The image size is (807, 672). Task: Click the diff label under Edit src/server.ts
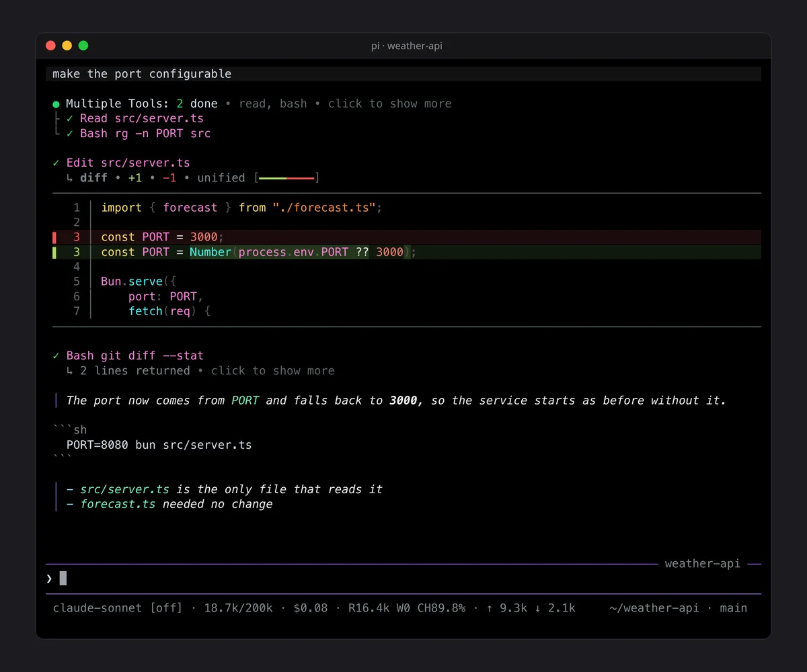(x=93, y=178)
